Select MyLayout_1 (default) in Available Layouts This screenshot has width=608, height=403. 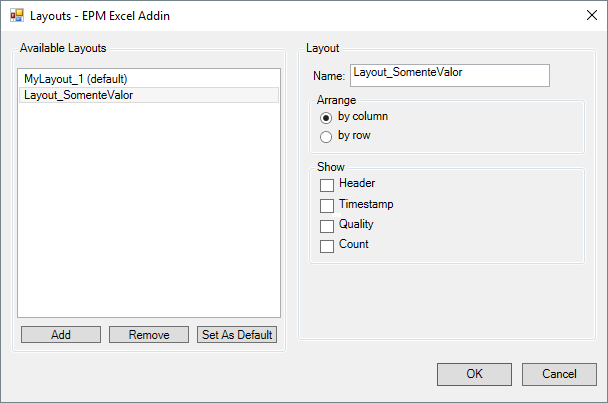[76, 78]
